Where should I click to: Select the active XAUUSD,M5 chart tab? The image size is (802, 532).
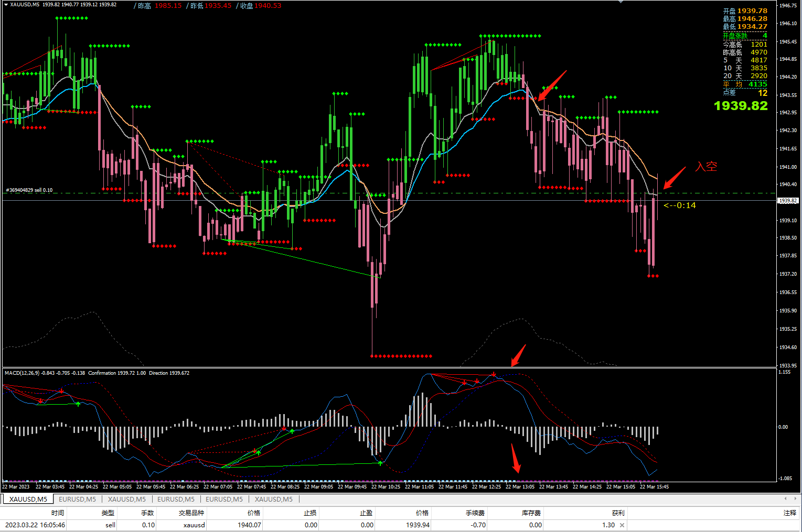28,500
